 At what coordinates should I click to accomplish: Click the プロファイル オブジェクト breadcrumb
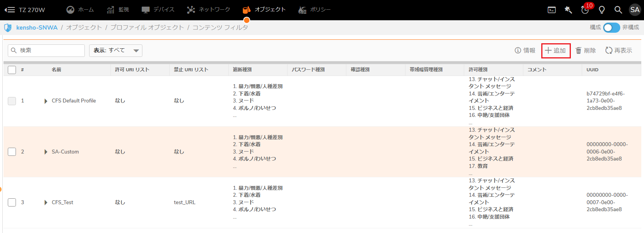click(147, 28)
